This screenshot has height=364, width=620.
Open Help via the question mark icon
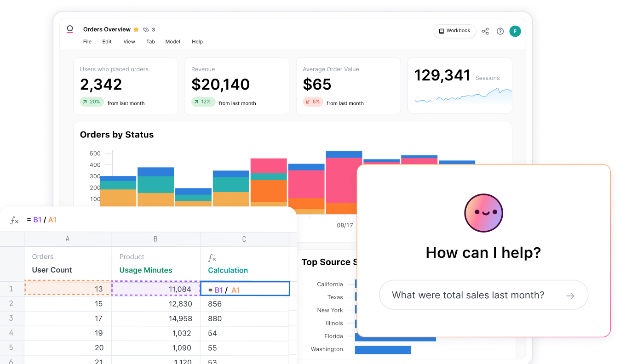coord(500,31)
